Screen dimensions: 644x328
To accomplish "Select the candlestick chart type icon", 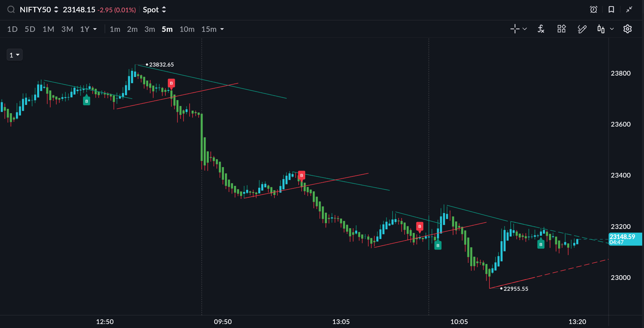I will pyautogui.click(x=601, y=29).
